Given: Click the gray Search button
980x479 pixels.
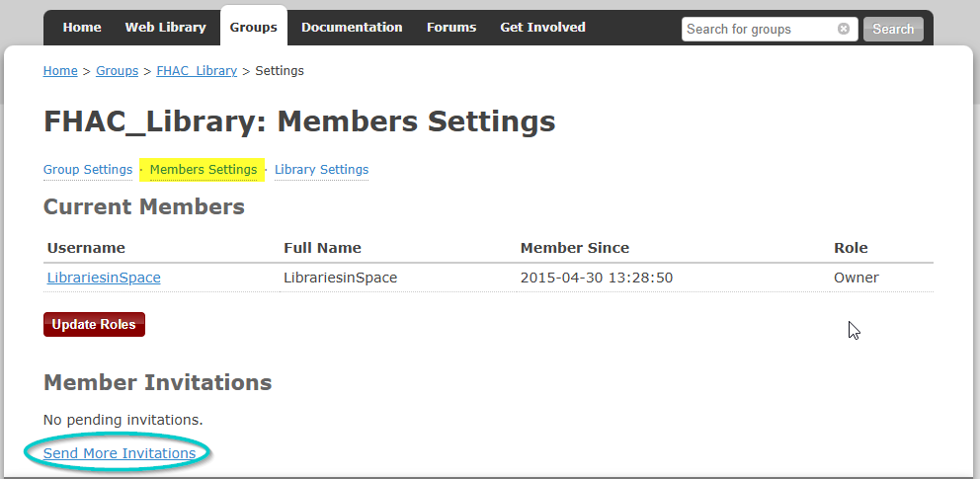Looking at the screenshot, I should [893, 29].
